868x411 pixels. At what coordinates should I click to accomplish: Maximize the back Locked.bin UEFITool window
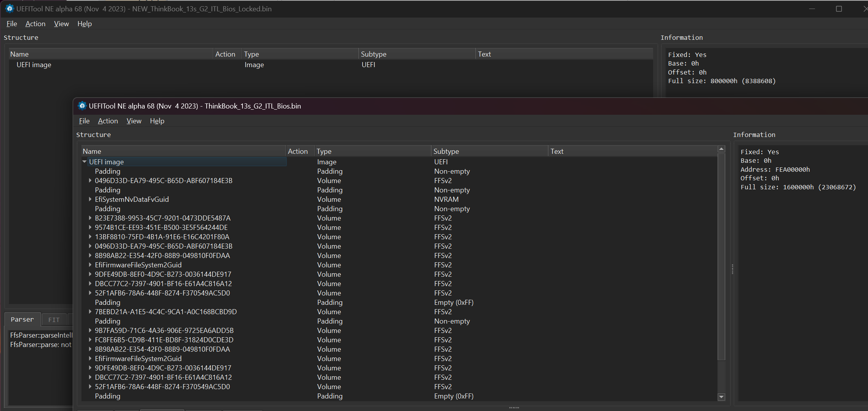[839, 9]
